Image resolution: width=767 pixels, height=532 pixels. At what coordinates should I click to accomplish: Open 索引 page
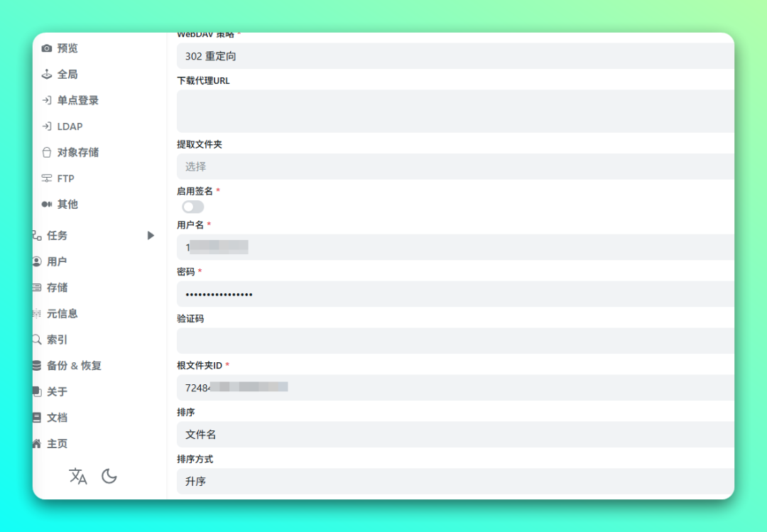[x=57, y=340]
